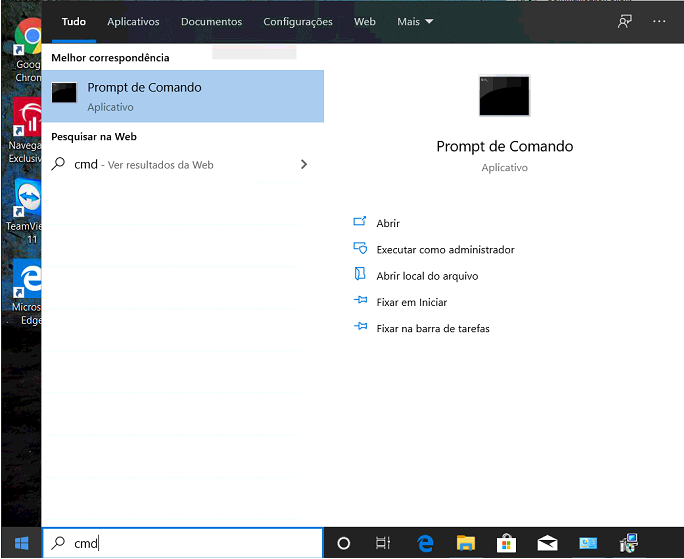The image size is (684, 559).
Task: Select Fixar na barra de tarefas
Action: (x=433, y=328)
